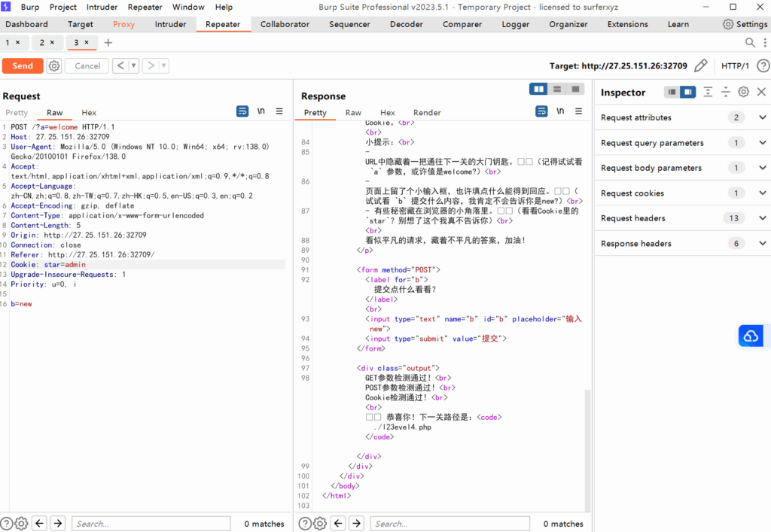Click the Response panel search field
Viewport: 771px width, 532px height.
pyautogui.click(x=450, y=524)
